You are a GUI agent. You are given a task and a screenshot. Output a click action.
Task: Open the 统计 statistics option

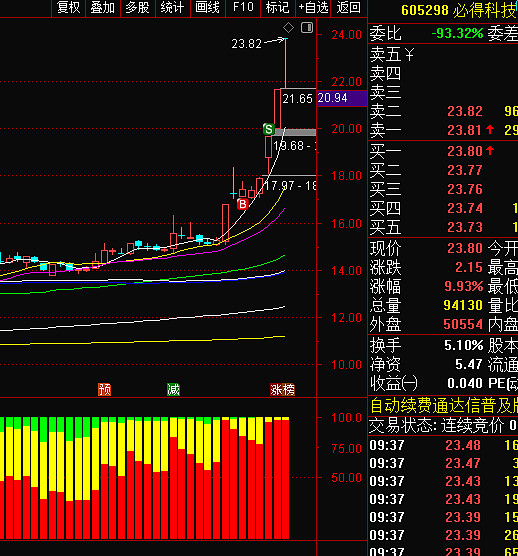(x=173, y=8)
